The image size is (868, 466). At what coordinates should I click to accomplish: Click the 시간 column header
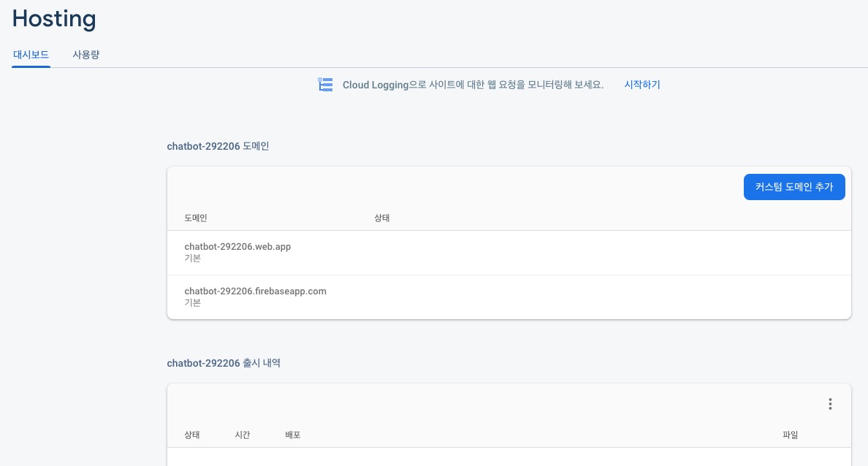tap(243, 435)
